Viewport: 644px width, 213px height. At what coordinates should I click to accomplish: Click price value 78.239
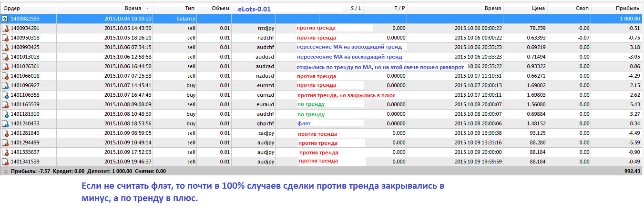[538, 28]
